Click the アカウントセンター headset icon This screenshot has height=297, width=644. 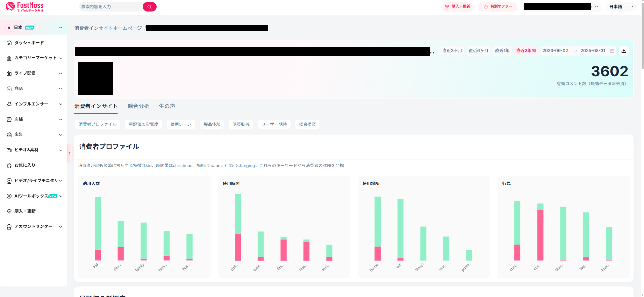[9, 227]
